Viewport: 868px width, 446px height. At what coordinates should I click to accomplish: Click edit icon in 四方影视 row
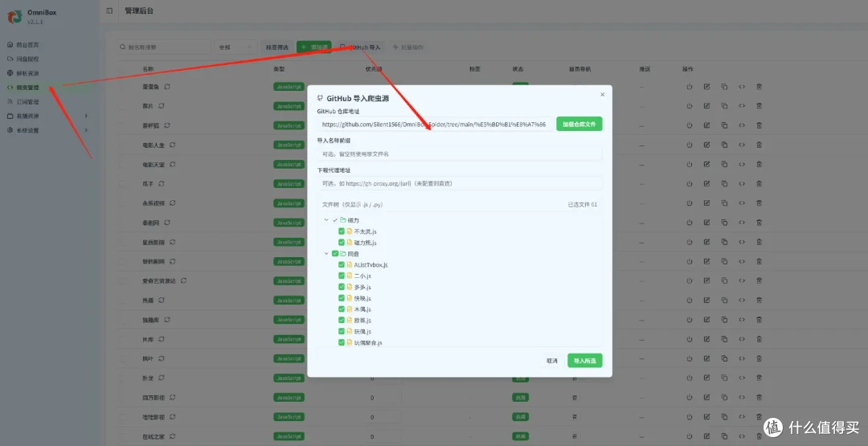(x=707, y=397)
